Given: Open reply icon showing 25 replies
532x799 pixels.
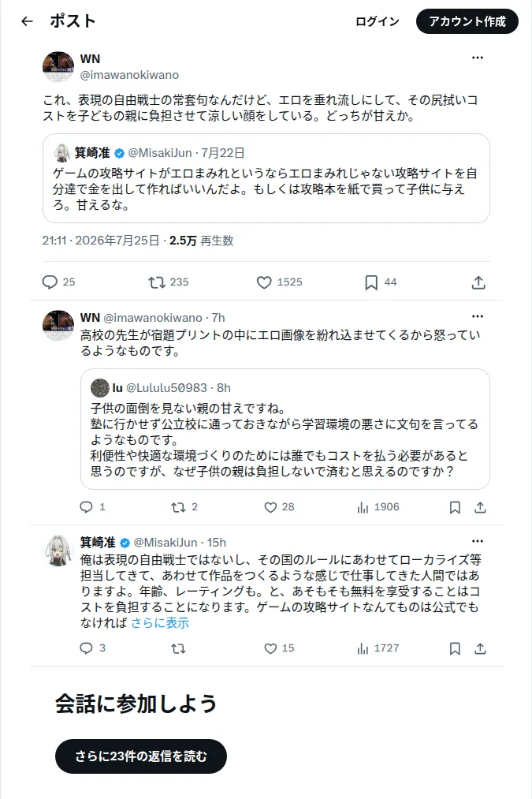Looking at the screenshot, I should [x=50, y=282].
